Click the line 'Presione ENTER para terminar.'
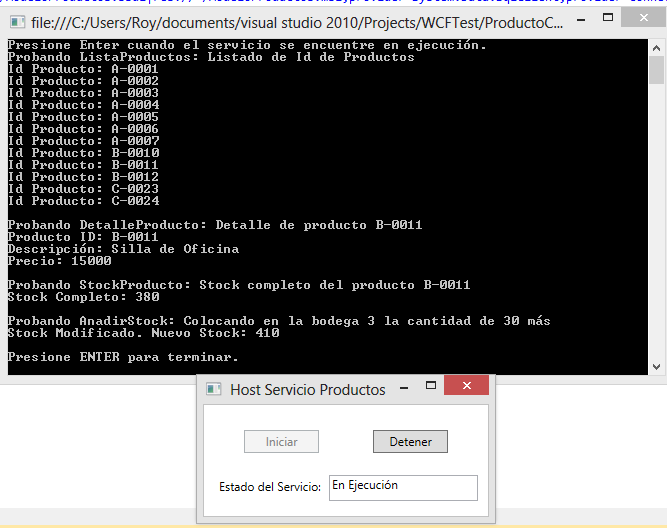 coord(123,357)
